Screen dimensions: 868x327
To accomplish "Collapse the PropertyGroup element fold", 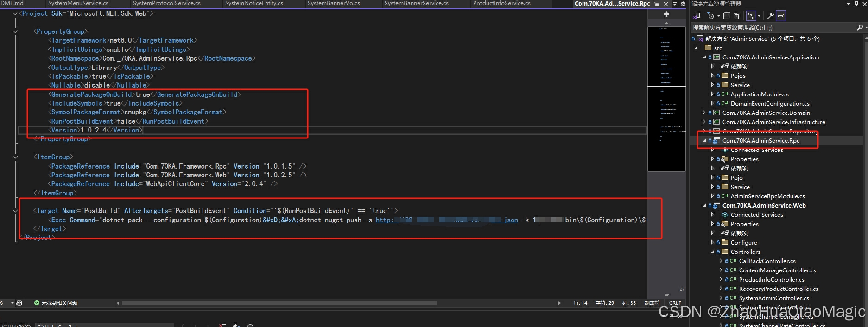I will click(15, 31).
